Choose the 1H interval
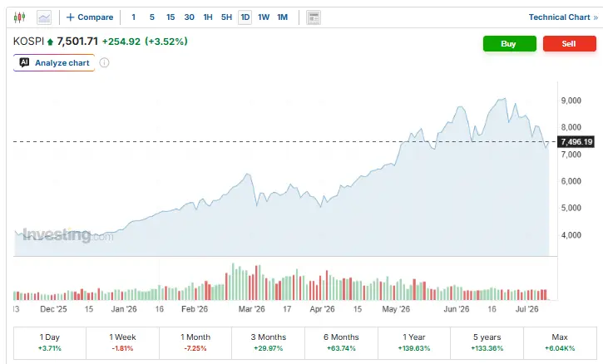 click(x=208, y=17)
